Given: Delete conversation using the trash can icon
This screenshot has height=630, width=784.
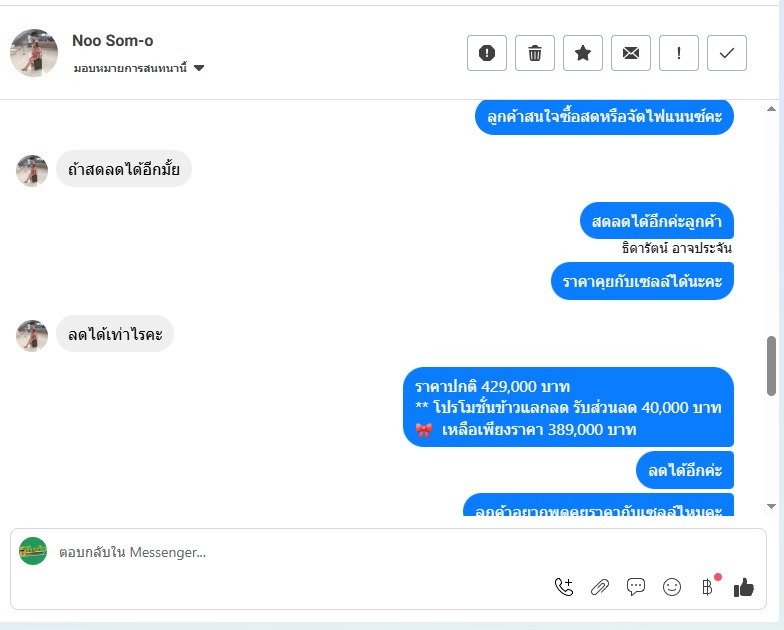Looking at the screenshot, I should [534, 53].
